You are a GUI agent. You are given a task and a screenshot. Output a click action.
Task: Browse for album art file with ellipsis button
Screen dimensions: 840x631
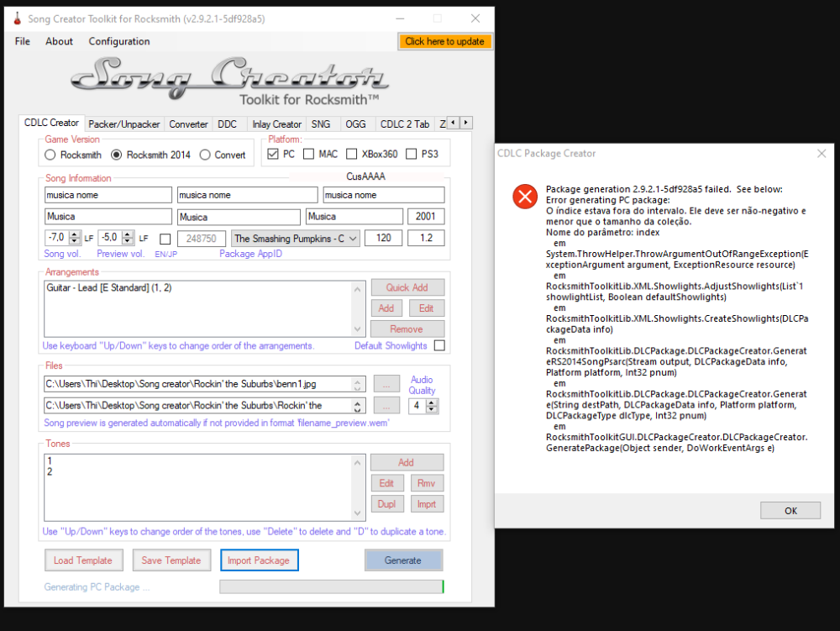point(386,384)
